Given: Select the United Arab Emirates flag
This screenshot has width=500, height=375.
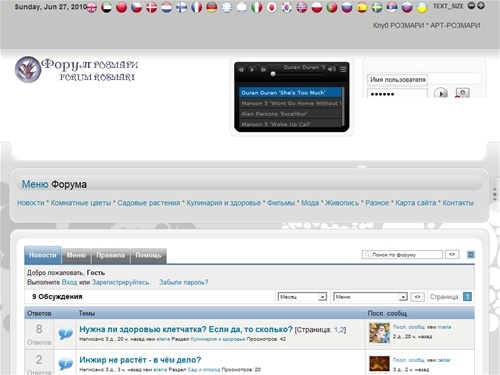Looking at the screenshot, I should (106, 7).
